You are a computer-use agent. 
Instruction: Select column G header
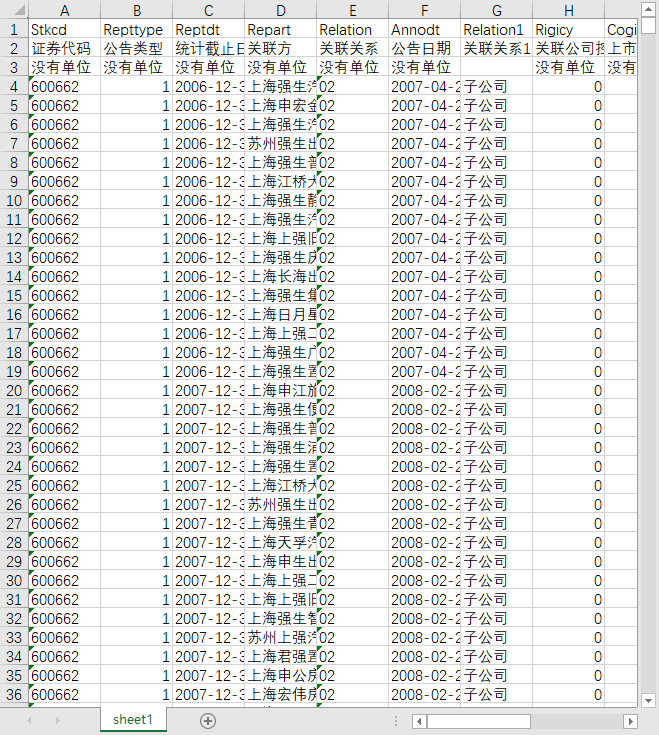(x=496, y=10)
